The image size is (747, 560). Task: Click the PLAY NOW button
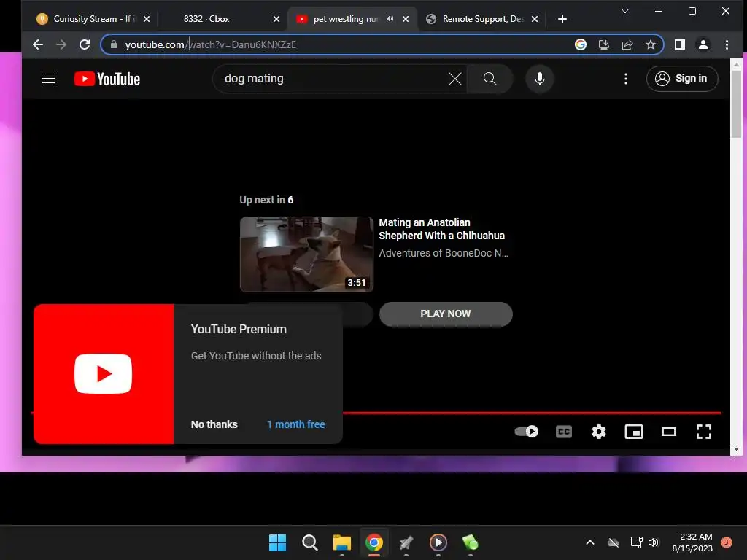click(x=446, y=314)
